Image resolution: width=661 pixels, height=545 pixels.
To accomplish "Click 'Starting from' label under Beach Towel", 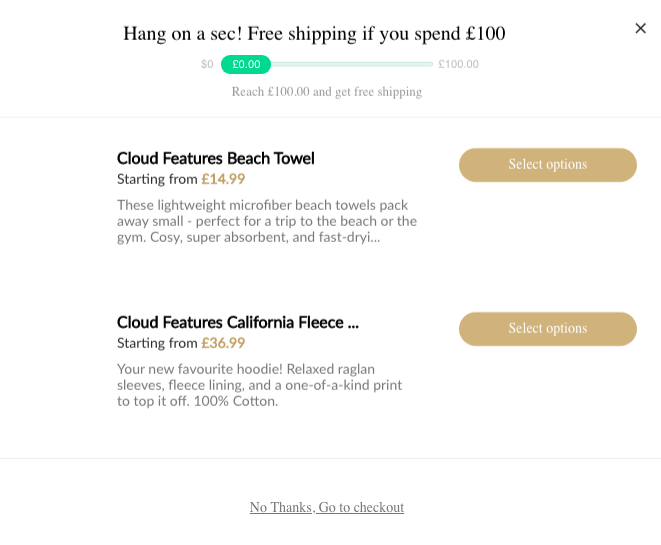I will point(157,179).
